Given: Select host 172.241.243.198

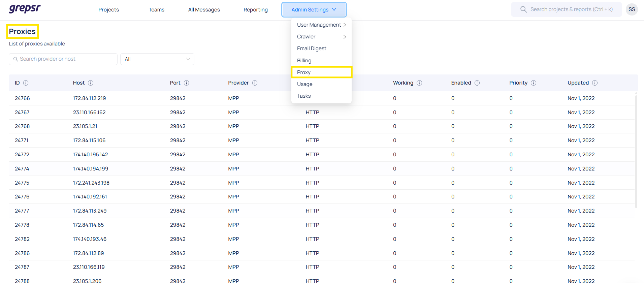Looking at the screenshot, I should (91, 183).
